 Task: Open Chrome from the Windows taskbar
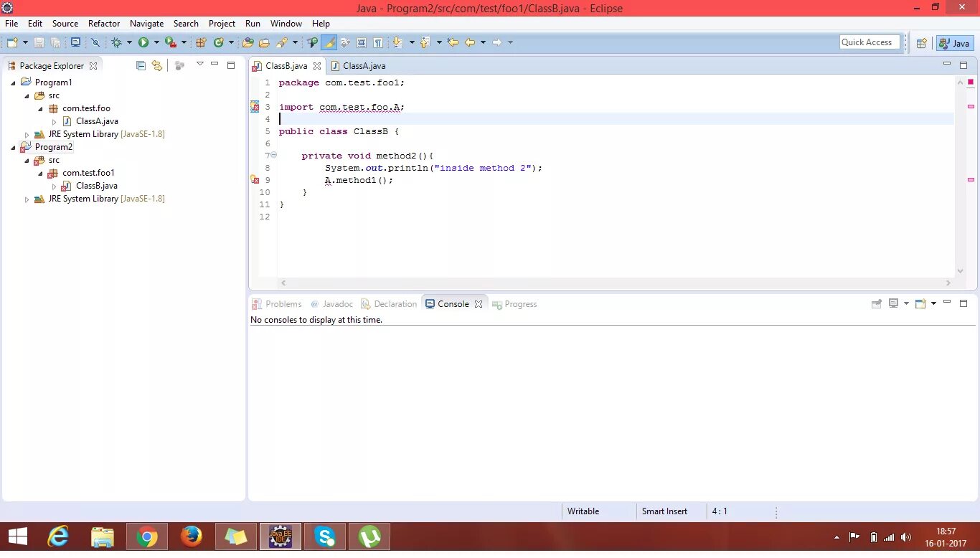coord(147,536)
